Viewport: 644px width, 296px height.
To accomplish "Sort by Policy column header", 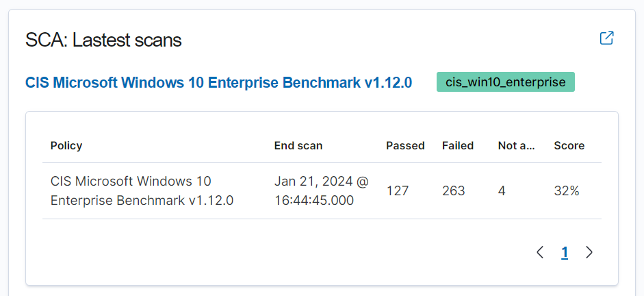I will coord(66,145).
